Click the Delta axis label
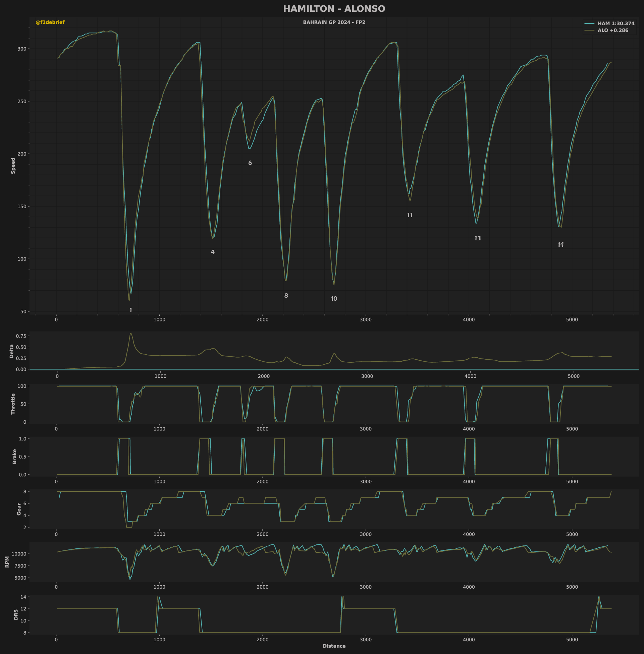Viewport: 644px width, 654px height. 11,351
